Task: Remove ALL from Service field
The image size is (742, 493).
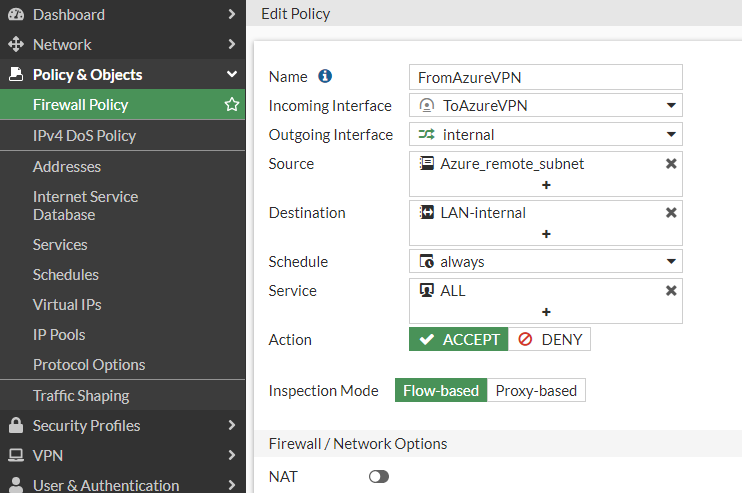Action: (671, 291)
